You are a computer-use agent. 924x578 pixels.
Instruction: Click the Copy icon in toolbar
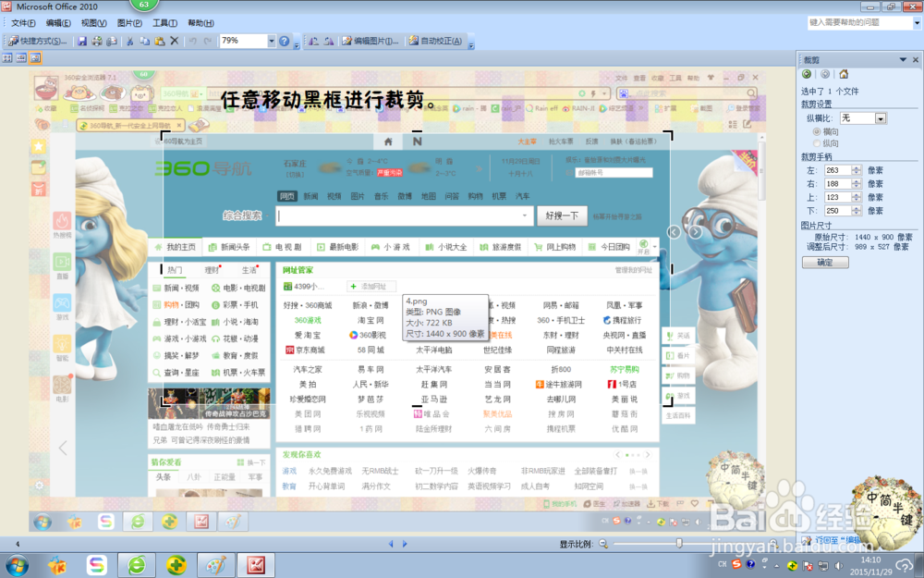click(x=144, y=41)
